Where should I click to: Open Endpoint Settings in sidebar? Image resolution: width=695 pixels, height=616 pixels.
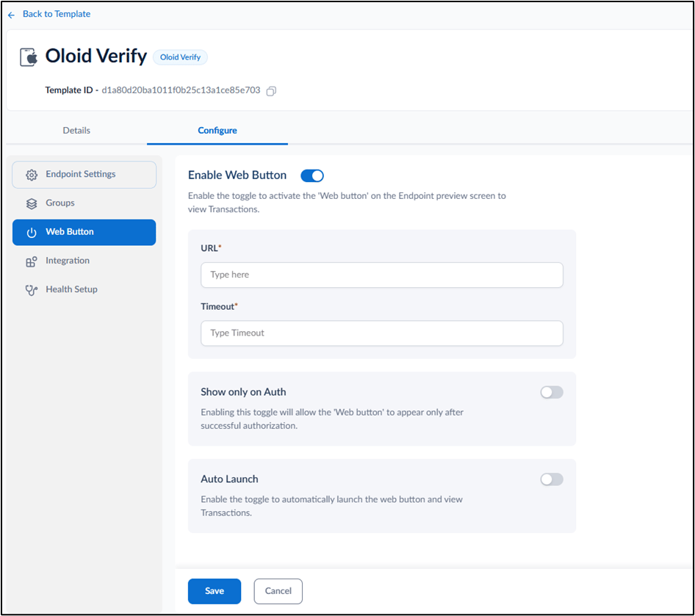84,175
